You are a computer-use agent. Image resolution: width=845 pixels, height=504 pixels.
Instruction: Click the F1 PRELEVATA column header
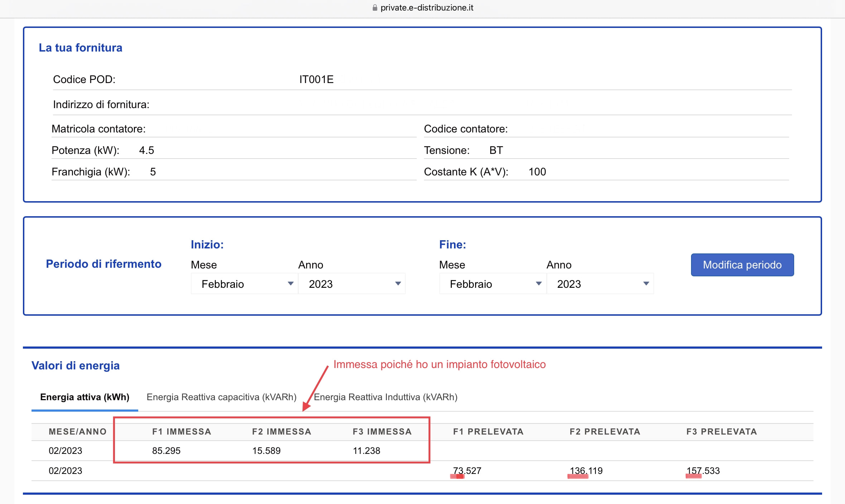(x=488, y=432)
